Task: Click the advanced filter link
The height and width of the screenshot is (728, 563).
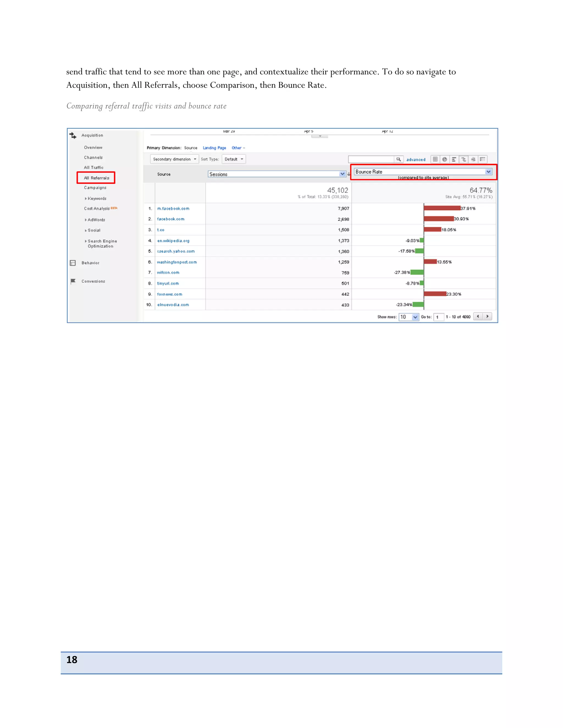Action: coord(416,160)
